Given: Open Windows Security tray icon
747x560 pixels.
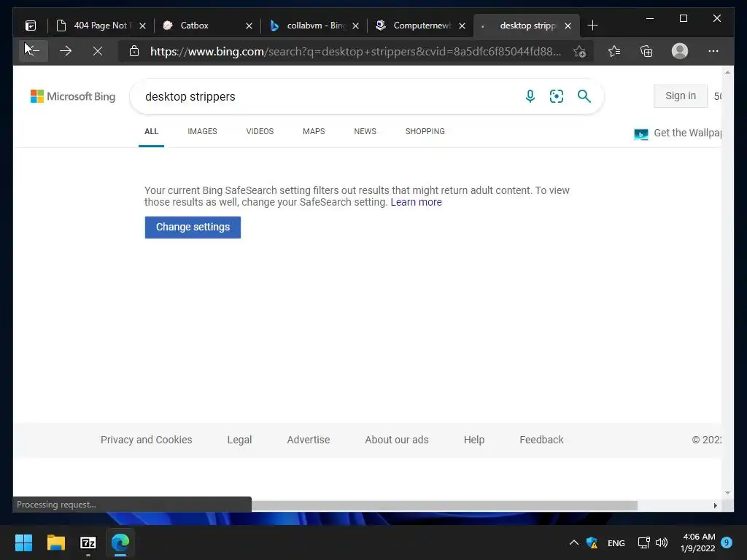Looking at the screenshot, I should click(592, 542).
